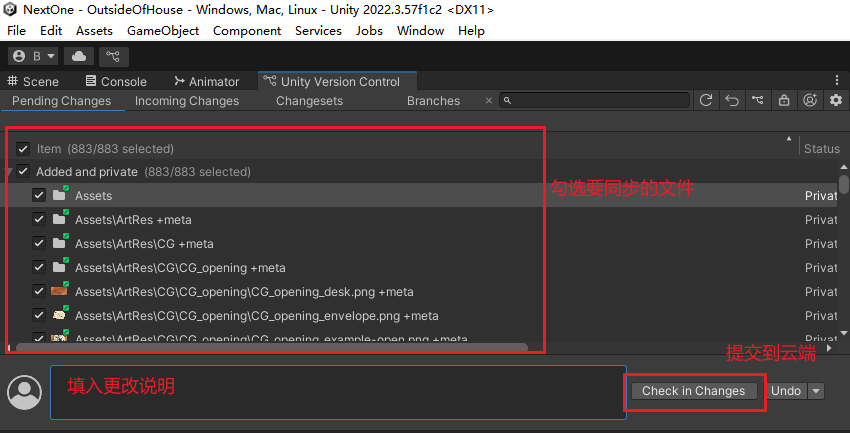Click the CG_opening_desk.png thumbnail
Image resolution: width=850 pixels, height=433 pixels.
60,290
